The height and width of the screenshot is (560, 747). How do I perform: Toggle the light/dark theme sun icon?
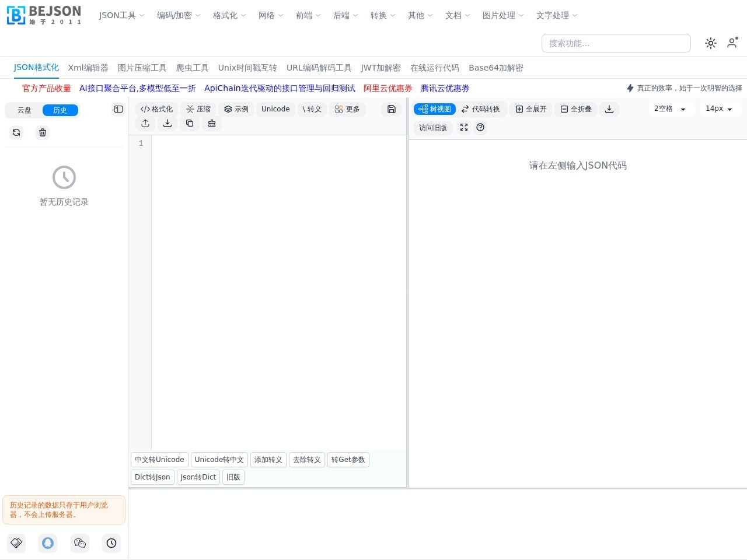[x=711, y=43]
